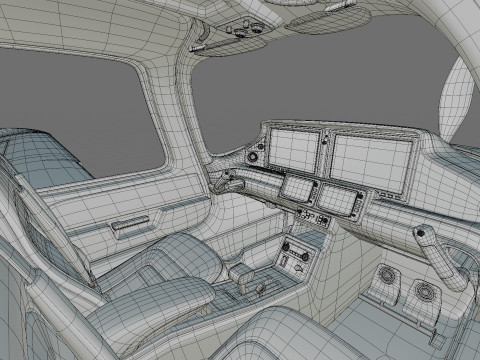Image resolution: width=480 pixels, height=360 pixels.
Task: Select the large right instrument panel display
Action: (371, 163)
